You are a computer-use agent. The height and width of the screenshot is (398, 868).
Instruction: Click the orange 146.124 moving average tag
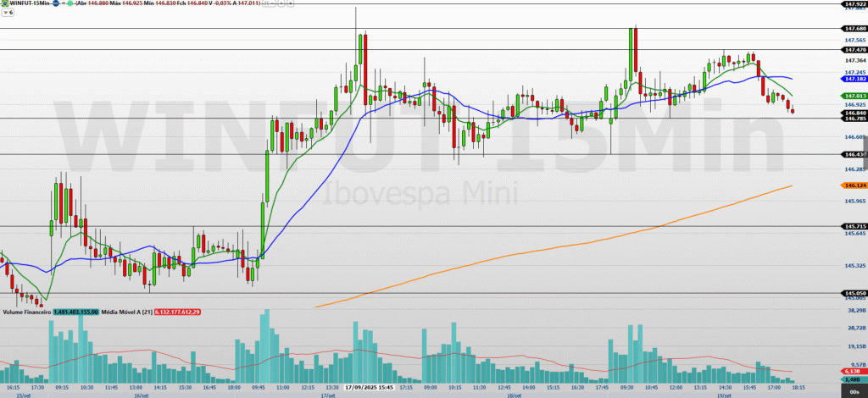pos(854,185)
